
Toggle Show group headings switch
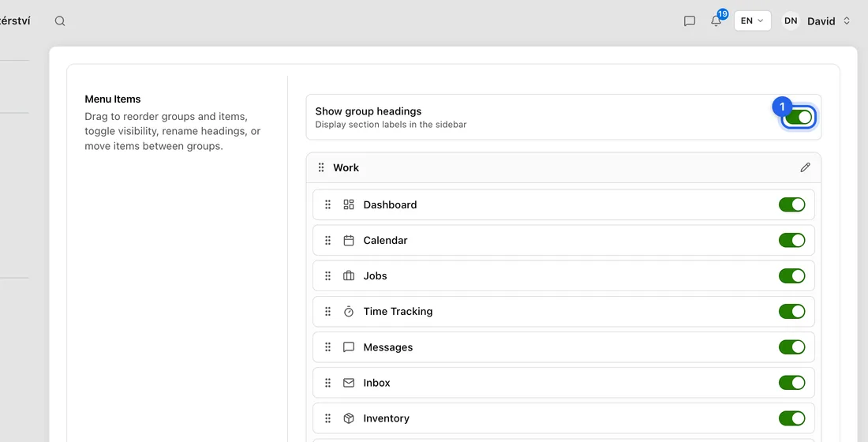pyautogui.click(x=799, y=117)
